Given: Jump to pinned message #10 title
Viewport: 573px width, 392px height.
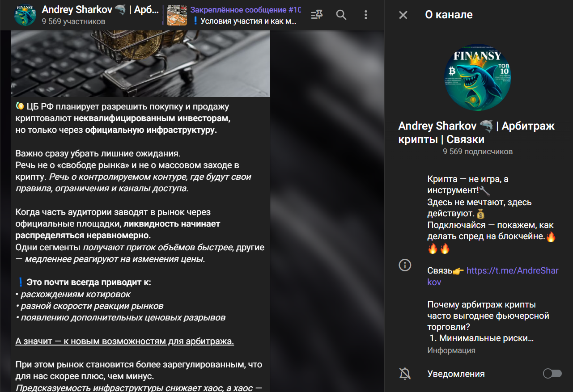Looking at the screenshot, I should (246, 10).
